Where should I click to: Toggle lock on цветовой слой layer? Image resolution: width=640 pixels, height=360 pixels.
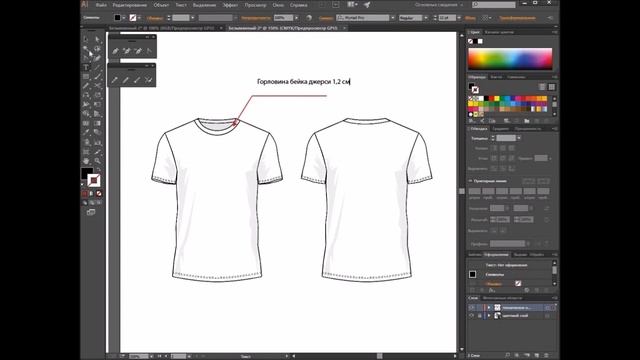pos(479,316)
